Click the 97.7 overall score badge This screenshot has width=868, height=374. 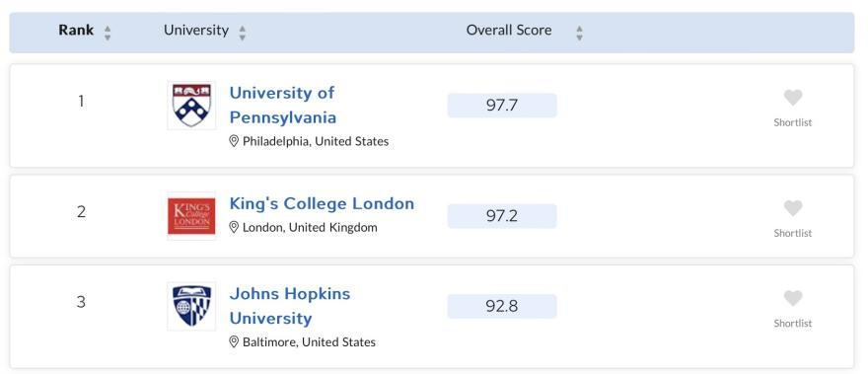[x=502, y=106]
